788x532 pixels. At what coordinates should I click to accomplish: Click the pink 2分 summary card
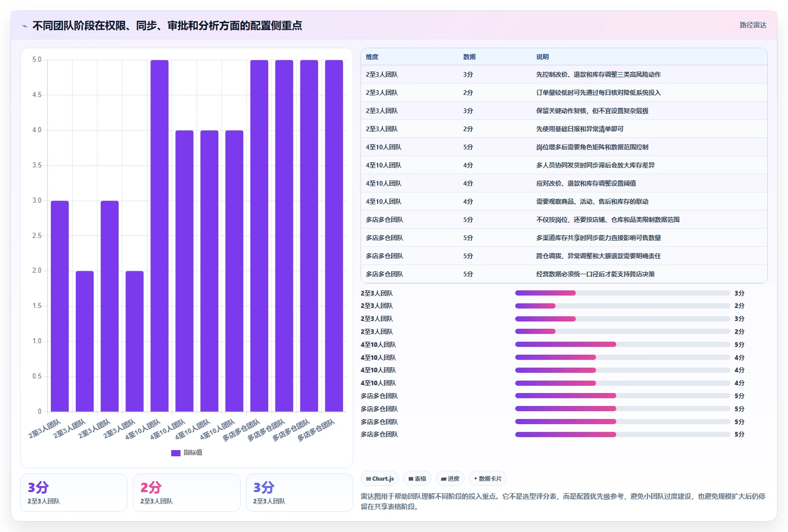coord(187,493)
